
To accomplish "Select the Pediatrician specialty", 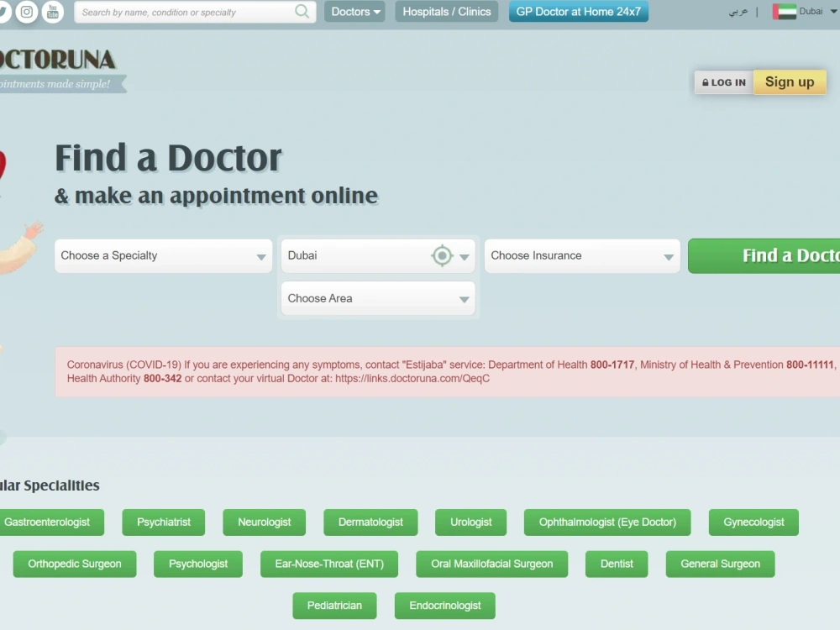I will coord(334,606).
